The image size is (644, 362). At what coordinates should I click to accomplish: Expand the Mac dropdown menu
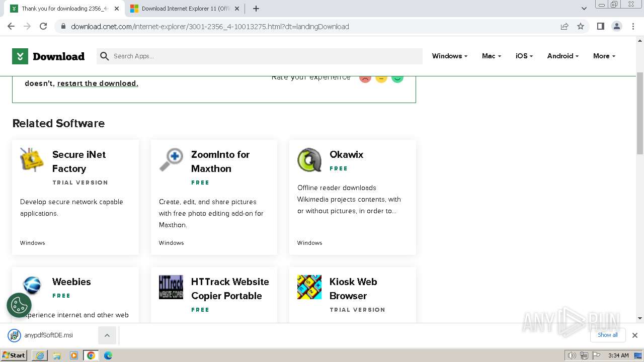(492, 56)
